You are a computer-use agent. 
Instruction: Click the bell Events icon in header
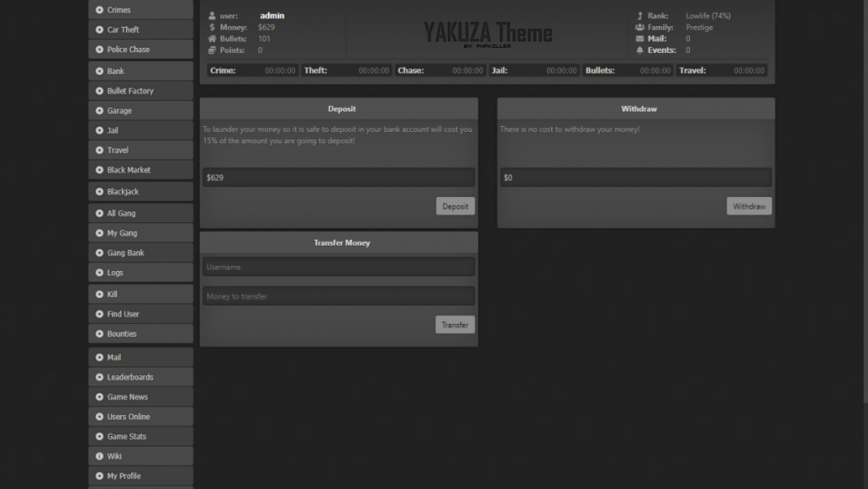tap(640, 50)
